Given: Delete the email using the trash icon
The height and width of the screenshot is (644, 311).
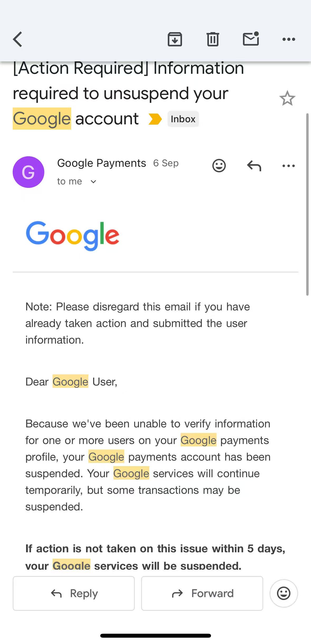Looking at the screenshot, I should tap(213, 39).
